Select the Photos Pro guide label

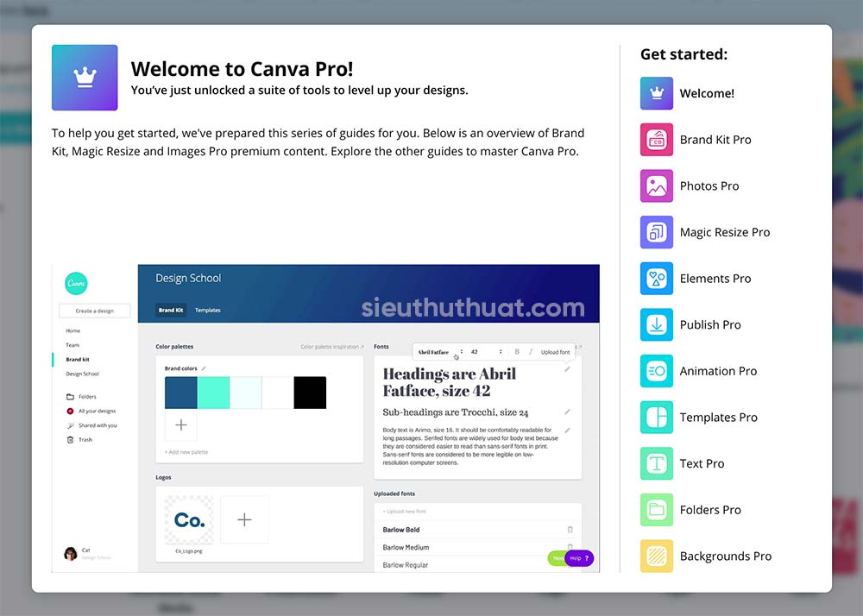709,185
